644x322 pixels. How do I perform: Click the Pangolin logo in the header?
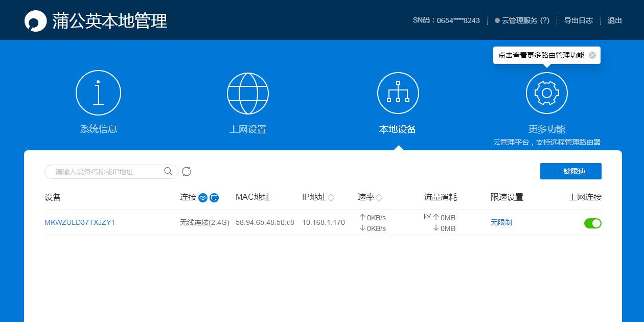[34, 20]
